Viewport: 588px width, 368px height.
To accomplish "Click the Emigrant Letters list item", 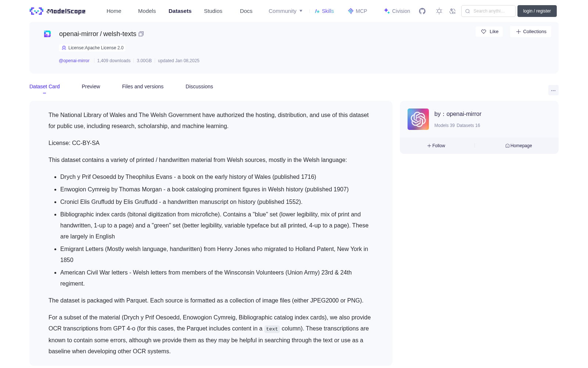I will click(x=214, y=254).
